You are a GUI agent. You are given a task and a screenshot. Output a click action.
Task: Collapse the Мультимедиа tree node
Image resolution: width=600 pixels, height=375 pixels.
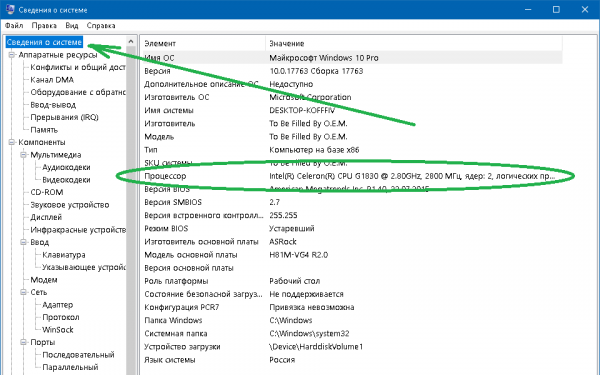(x=23, y=155)
